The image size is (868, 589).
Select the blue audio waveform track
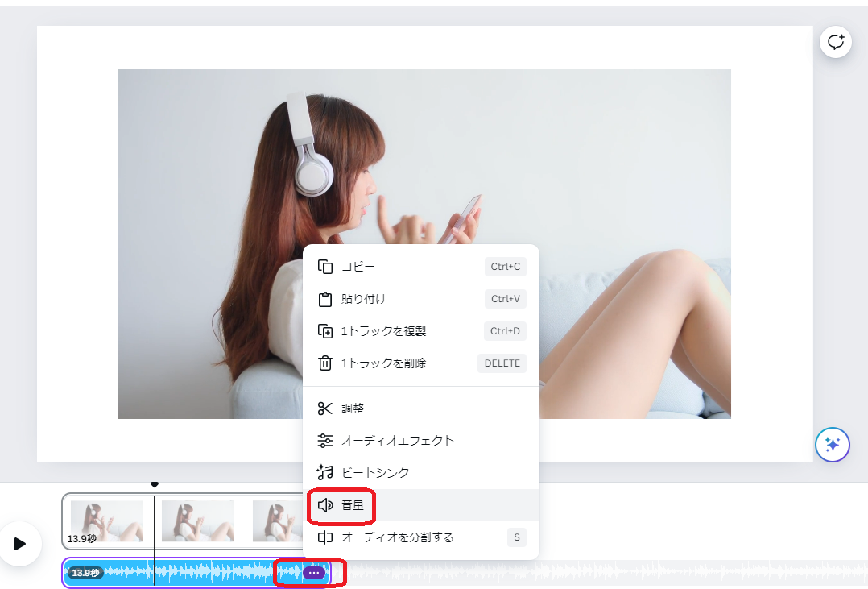tap(196, 572)
